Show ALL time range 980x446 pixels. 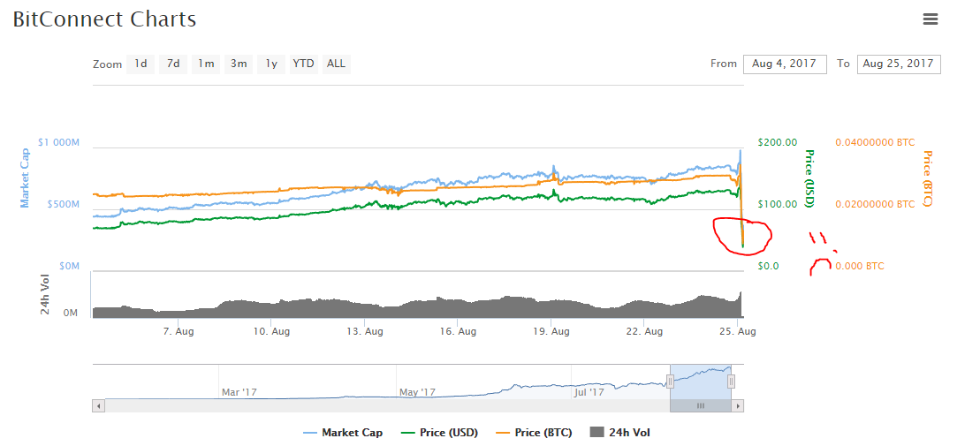coord(337,64)
